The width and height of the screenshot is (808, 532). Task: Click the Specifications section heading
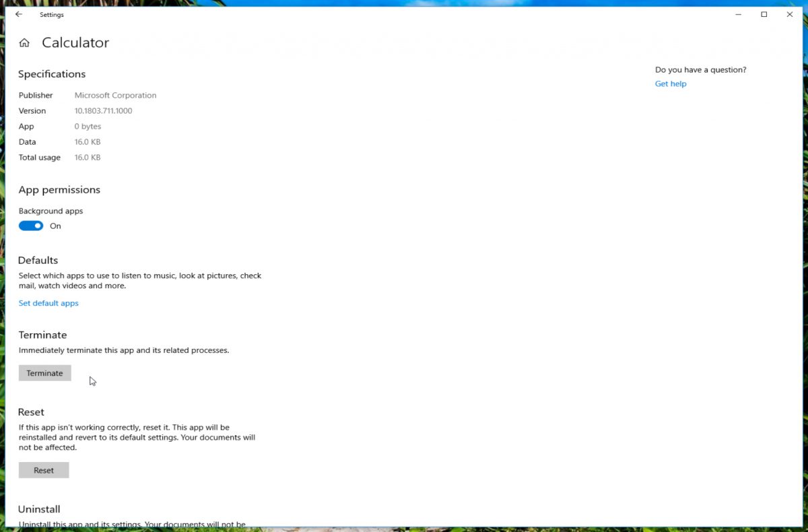52,74
